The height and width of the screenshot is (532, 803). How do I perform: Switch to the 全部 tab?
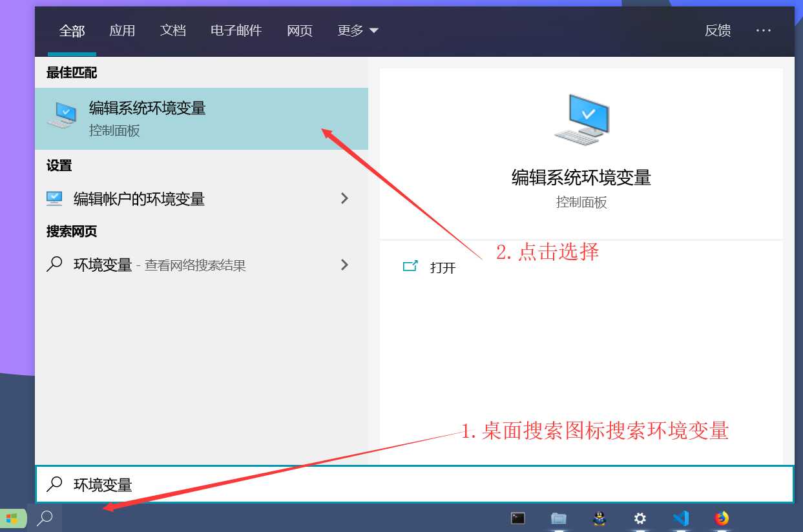point(72,31)
